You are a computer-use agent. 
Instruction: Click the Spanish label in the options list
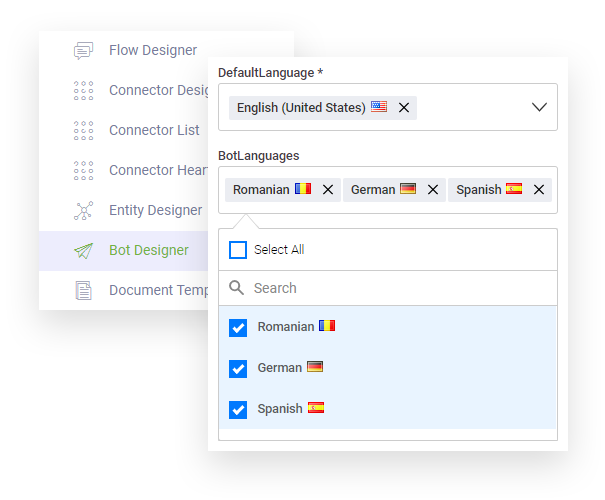(x=280, y=409)
